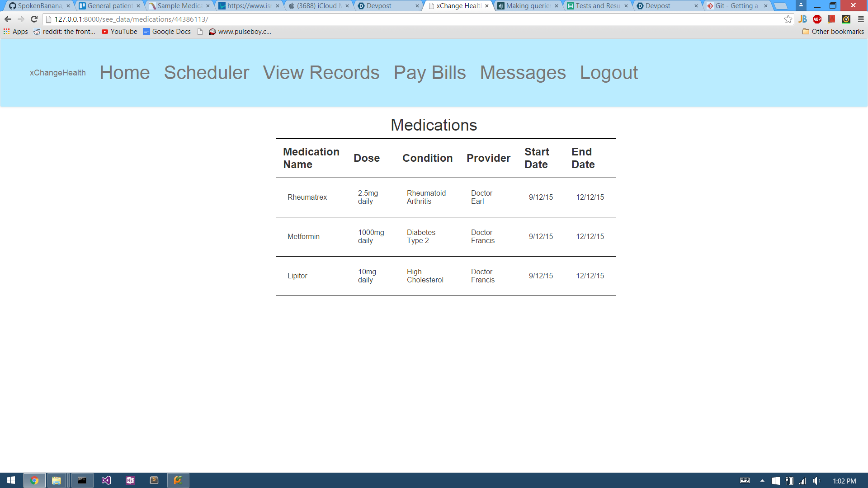
Task: Click the Apps bookmarks shortcut
Action: tap(16, 32)
